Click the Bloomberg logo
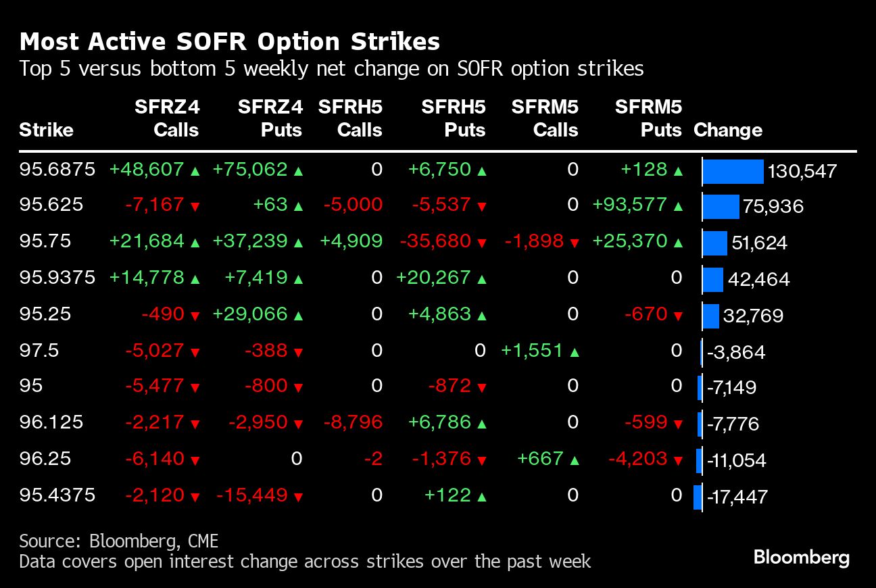Viewport: 876px width, 588px height. pyautogui.click(x=802, y=558)
